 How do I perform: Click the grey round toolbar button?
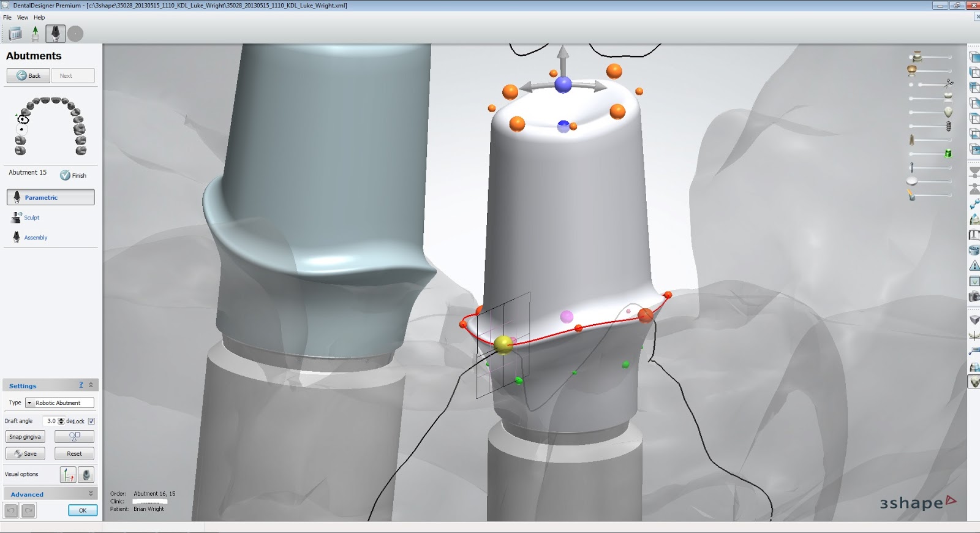tap(75, 34)
